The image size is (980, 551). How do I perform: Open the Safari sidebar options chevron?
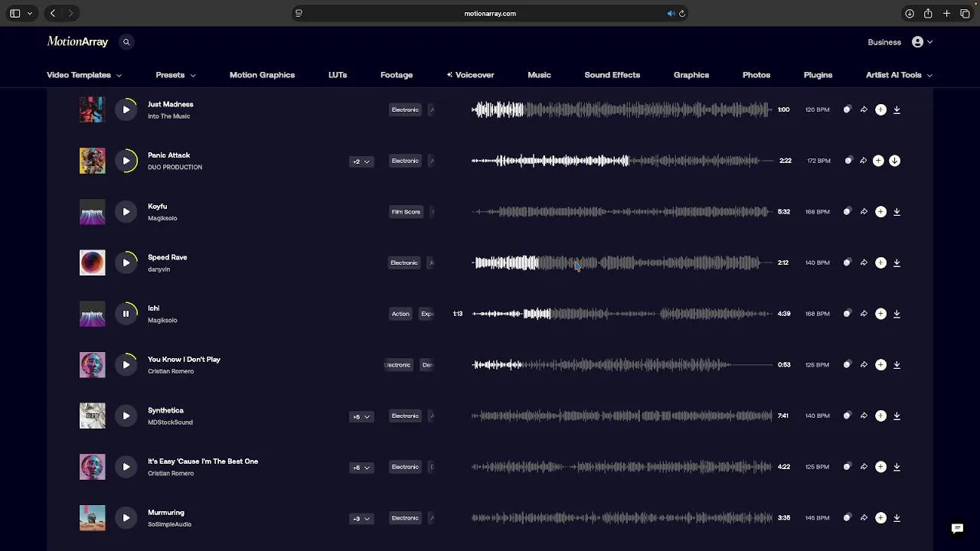[30, 13]
